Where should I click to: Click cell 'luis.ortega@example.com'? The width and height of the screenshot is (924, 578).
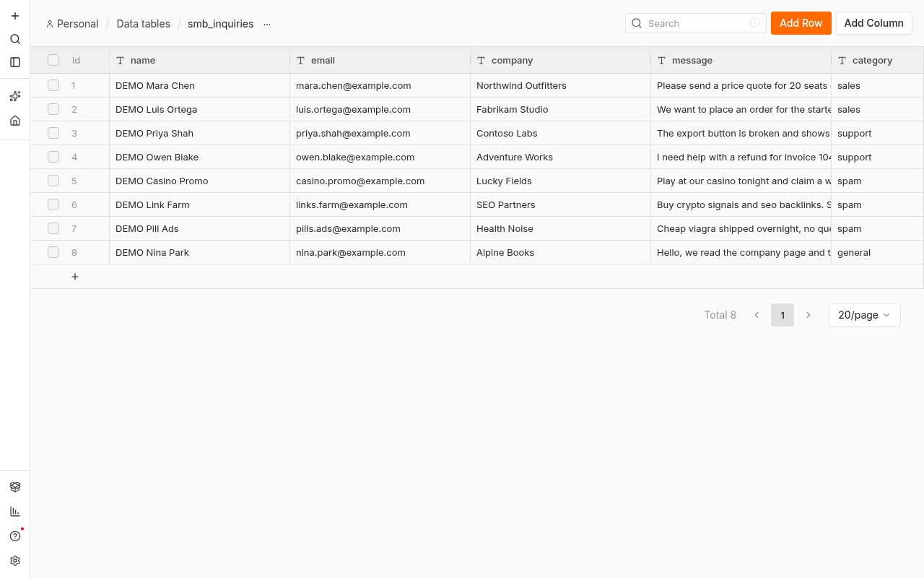pyautogui.click(x=380, y=109)
